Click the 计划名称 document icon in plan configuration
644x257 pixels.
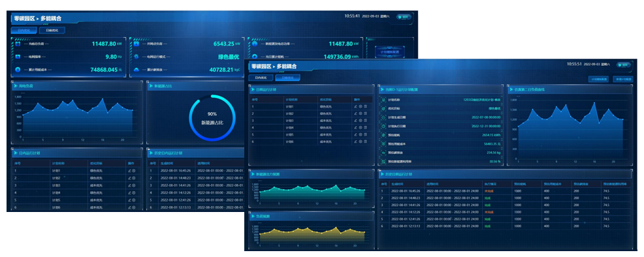(x=383, y=99)
